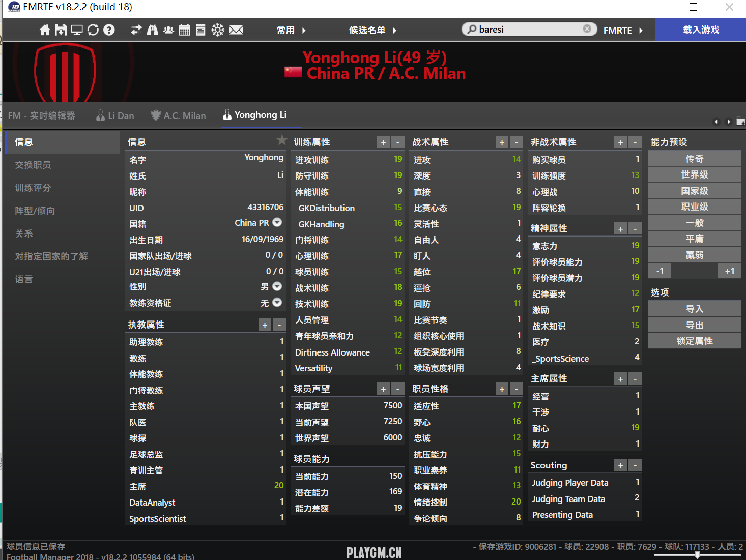746x560 pixels.
Task: Click the 锁定属性 lock attributes button
Action: (695, 341)
